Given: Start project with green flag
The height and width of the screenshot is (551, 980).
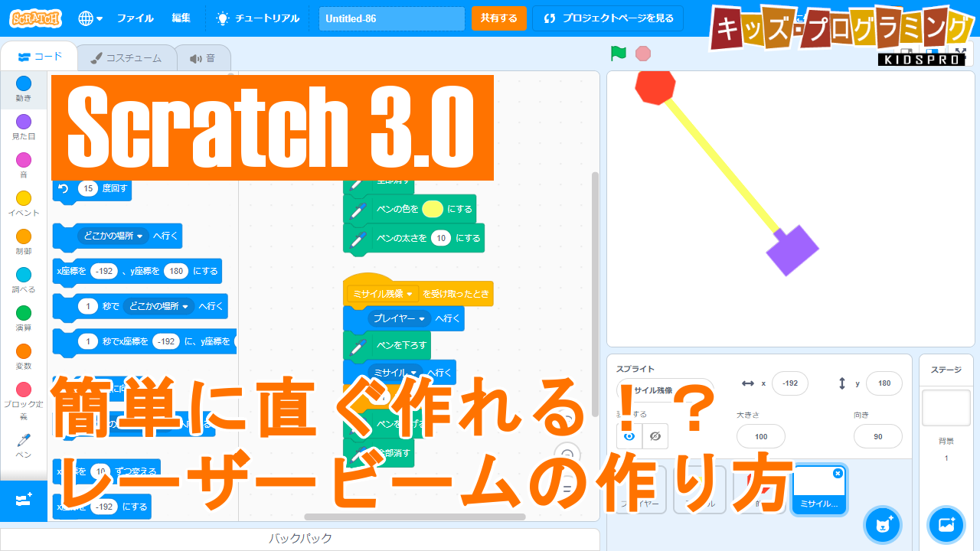Looking at the screenshot, I should coord(619,54).
